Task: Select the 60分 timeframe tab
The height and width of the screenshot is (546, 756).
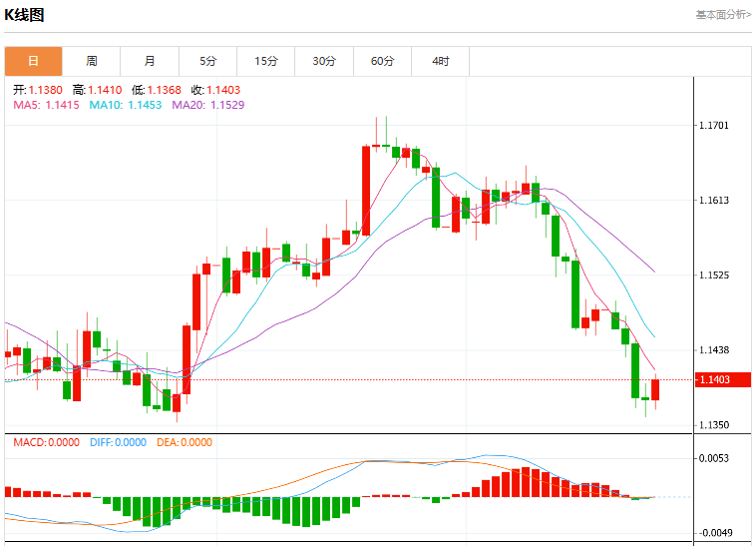Action: pos(382,61)
